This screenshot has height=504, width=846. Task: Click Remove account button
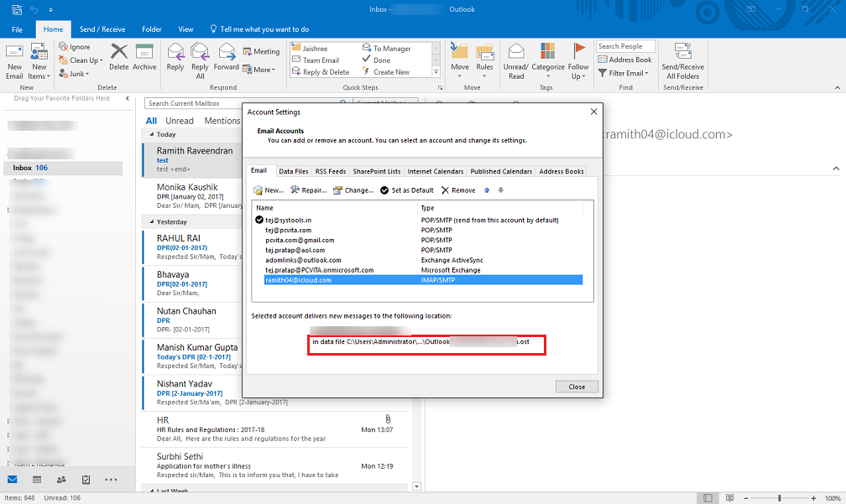(458, 190)
